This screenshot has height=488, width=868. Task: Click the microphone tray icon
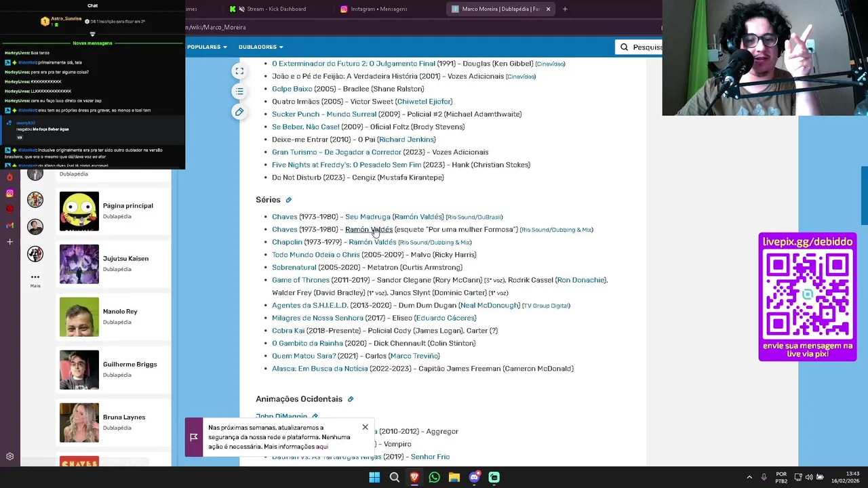pos(764,477)
